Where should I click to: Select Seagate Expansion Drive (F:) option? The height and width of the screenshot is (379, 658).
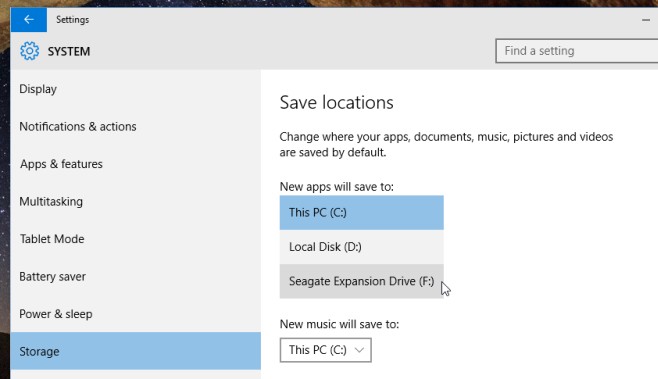(361, 281)
